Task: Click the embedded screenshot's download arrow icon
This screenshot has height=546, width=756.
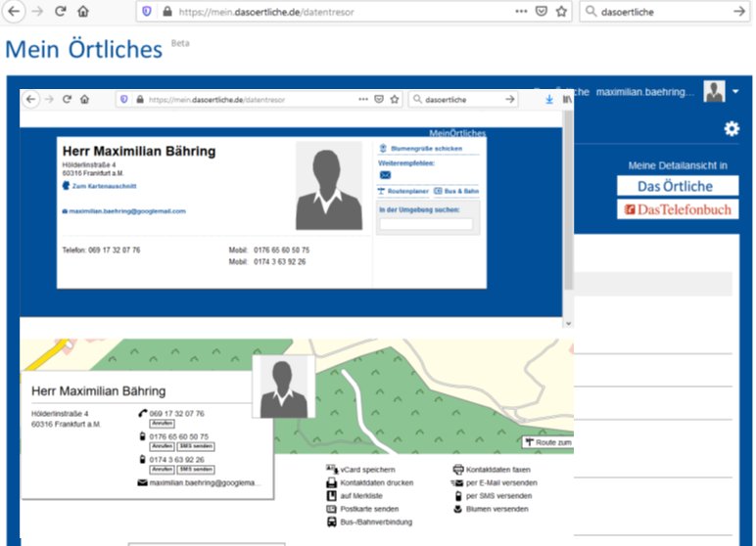Action: tap(549, 99)
